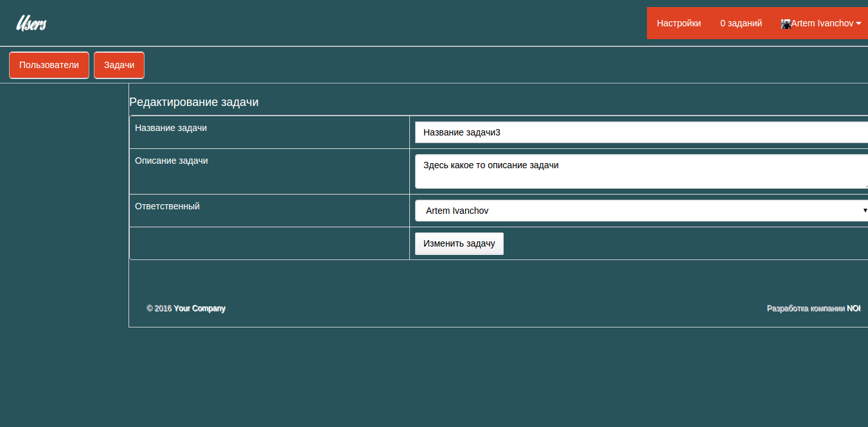Click into the Описание задачи textarea
Screen dimensions: 868x427
pyautogui.click(x=641, y=171)
